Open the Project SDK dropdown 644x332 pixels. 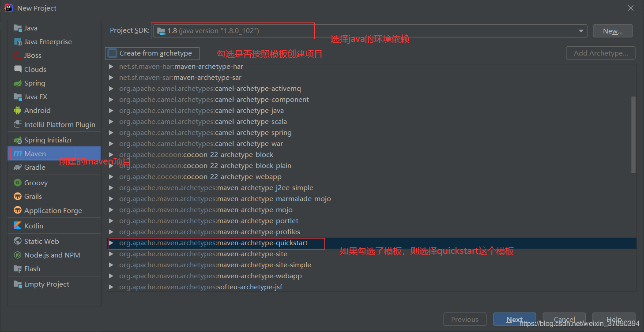pyautogui.click(x=581, y=30)
